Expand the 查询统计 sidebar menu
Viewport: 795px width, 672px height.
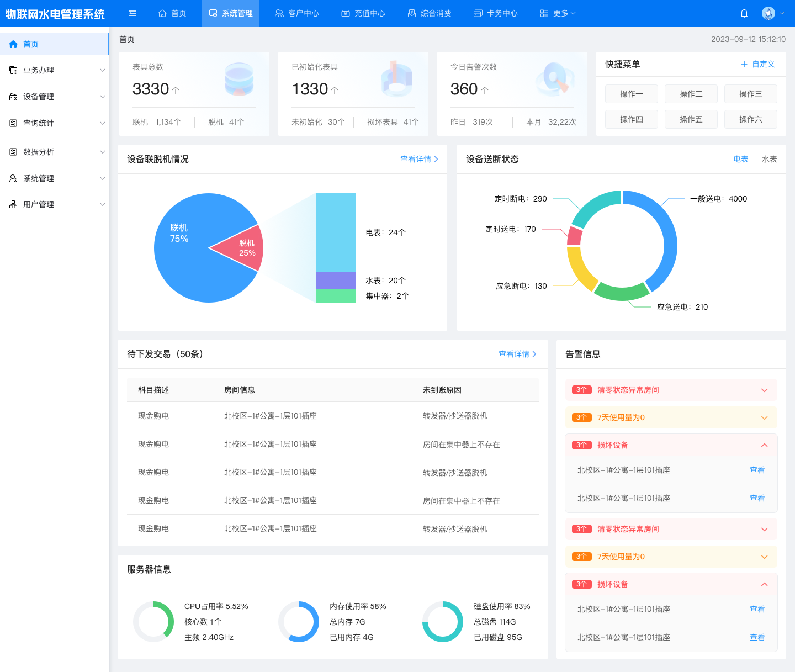pyautogui.click(x=54, y=123)
